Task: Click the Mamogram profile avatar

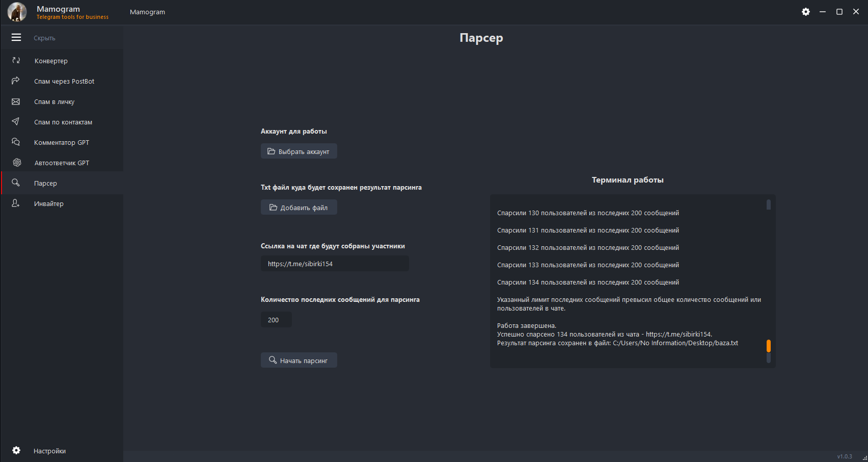Action: tap(17, 12)
